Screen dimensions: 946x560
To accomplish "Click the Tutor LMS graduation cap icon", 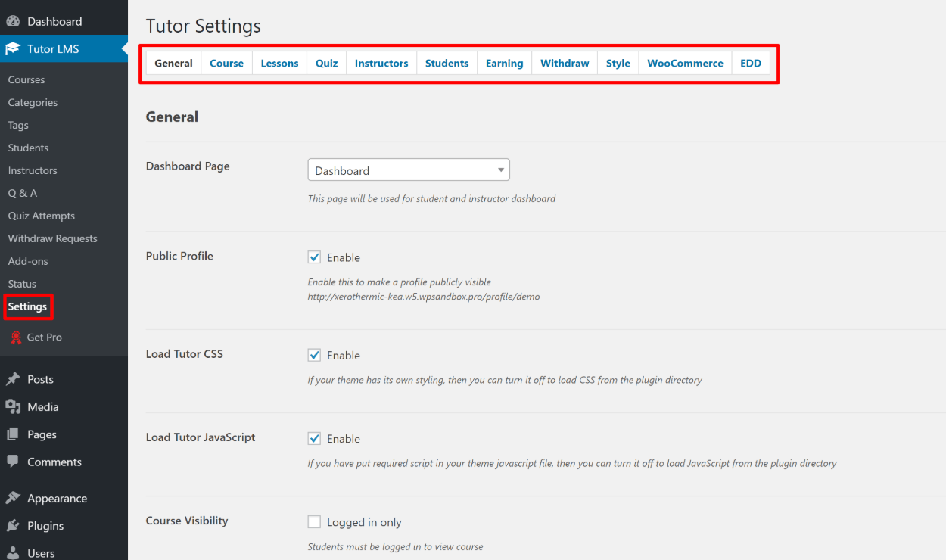I will coord(13,49).
